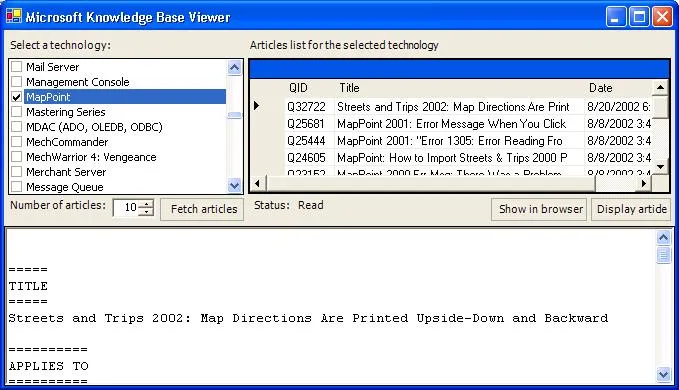Check MDAC (ADO, OLEDB, ODBC) checkbox
Screen dimensions: 679x390
16,127
